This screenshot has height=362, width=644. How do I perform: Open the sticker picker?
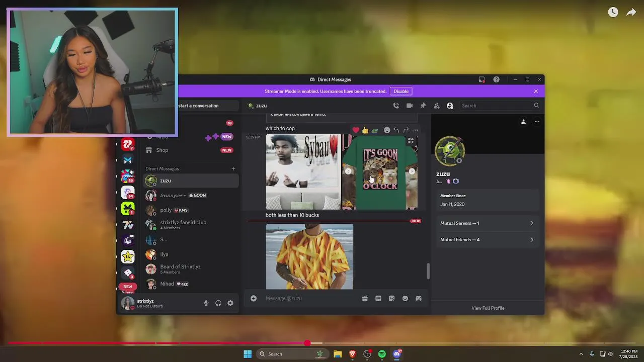point(391,298)
